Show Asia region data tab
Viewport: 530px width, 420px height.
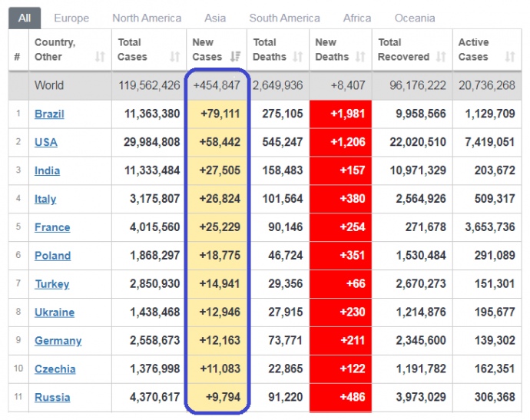pos(215,18)
